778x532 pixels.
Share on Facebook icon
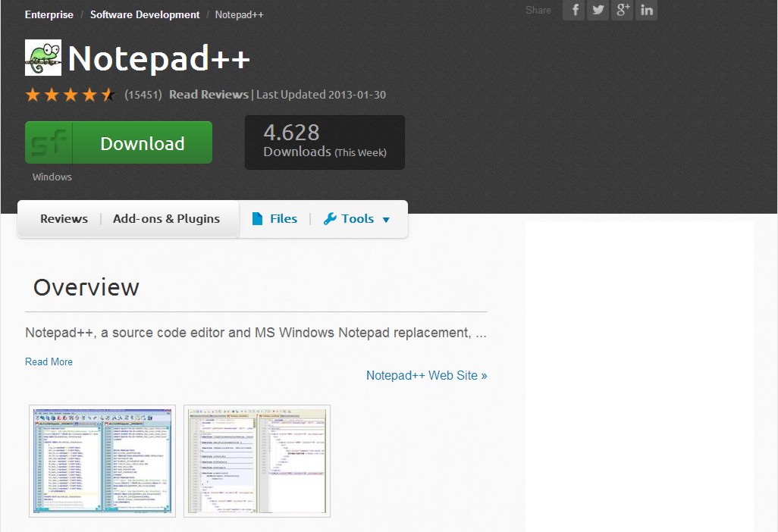click(574, 9)
